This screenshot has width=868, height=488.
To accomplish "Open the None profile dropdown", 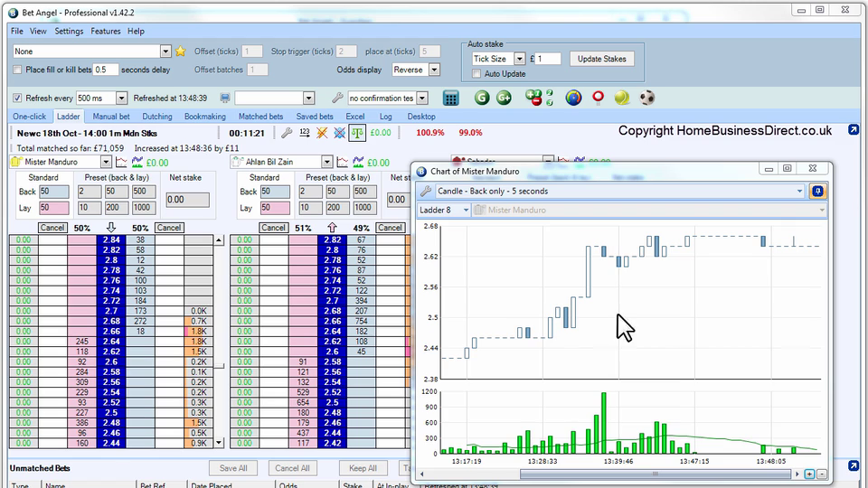I will point(165,52).
